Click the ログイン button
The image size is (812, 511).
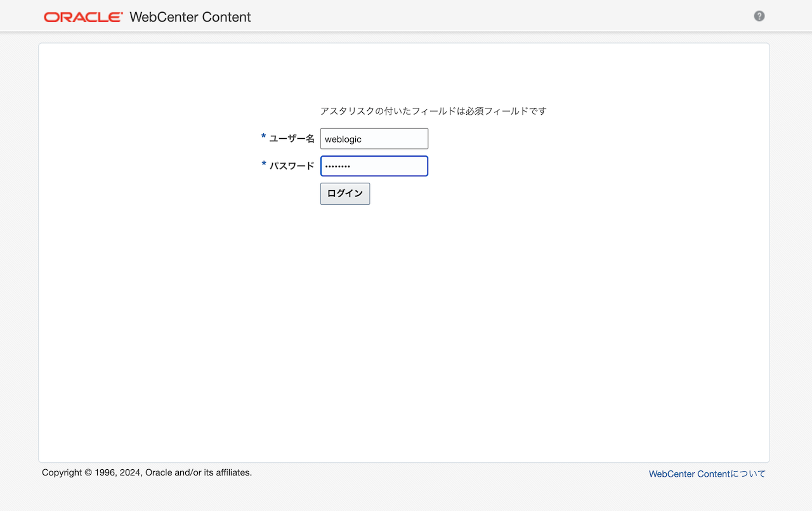click(x=345, y=194)
